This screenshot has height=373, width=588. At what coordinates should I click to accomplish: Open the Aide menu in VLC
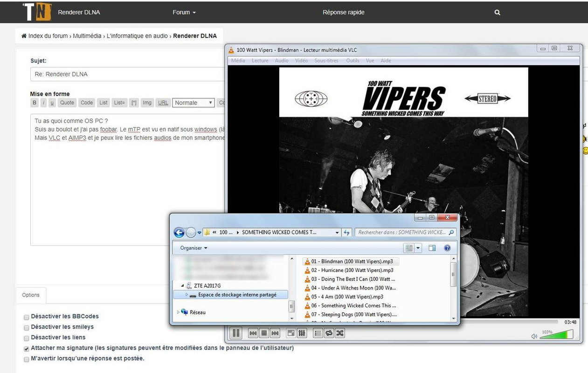coord(386,61)
